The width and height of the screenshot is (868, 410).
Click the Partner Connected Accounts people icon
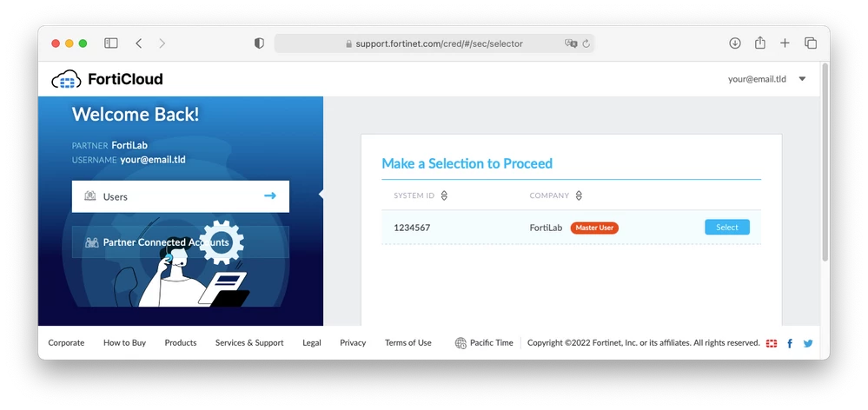(x=91, y=242)
